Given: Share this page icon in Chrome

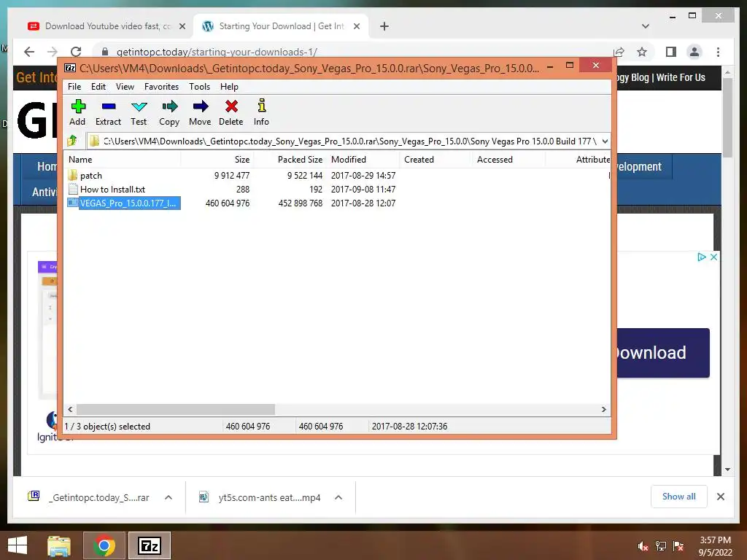Looking at the screenshot, I should tap(619, 52).
